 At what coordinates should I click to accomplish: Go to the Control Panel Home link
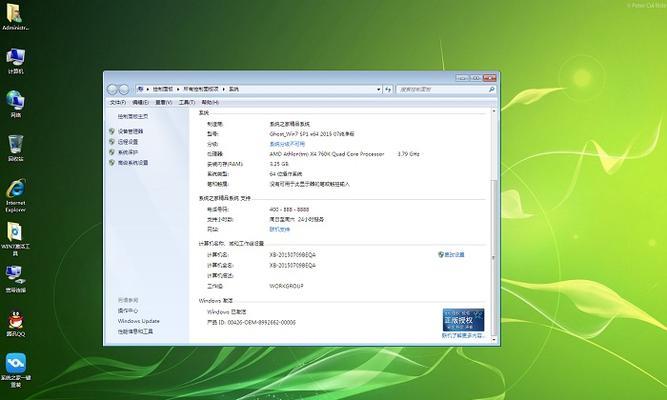(133, 116)
